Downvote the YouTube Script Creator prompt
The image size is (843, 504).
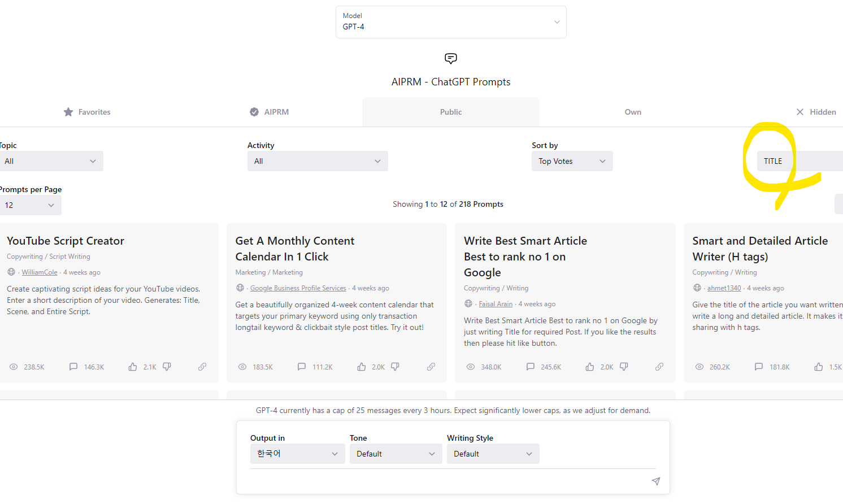pyautogui.click(x=167, y=367)
